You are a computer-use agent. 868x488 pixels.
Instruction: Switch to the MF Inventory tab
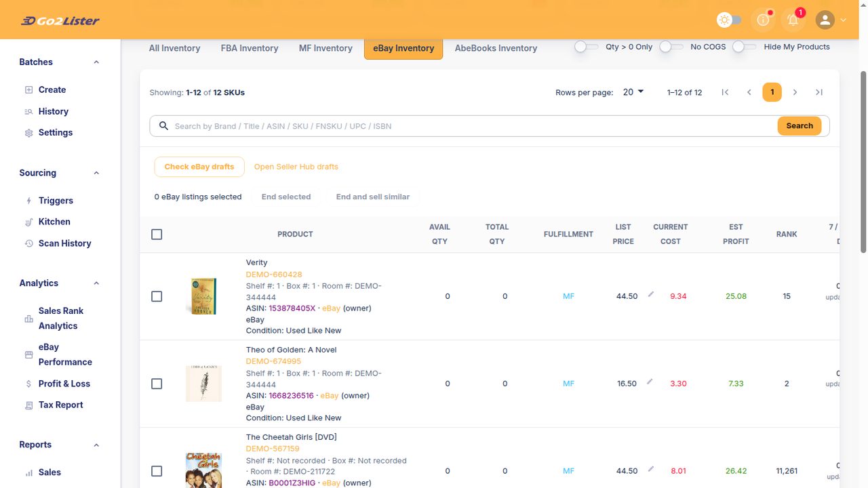pos(325,48)
